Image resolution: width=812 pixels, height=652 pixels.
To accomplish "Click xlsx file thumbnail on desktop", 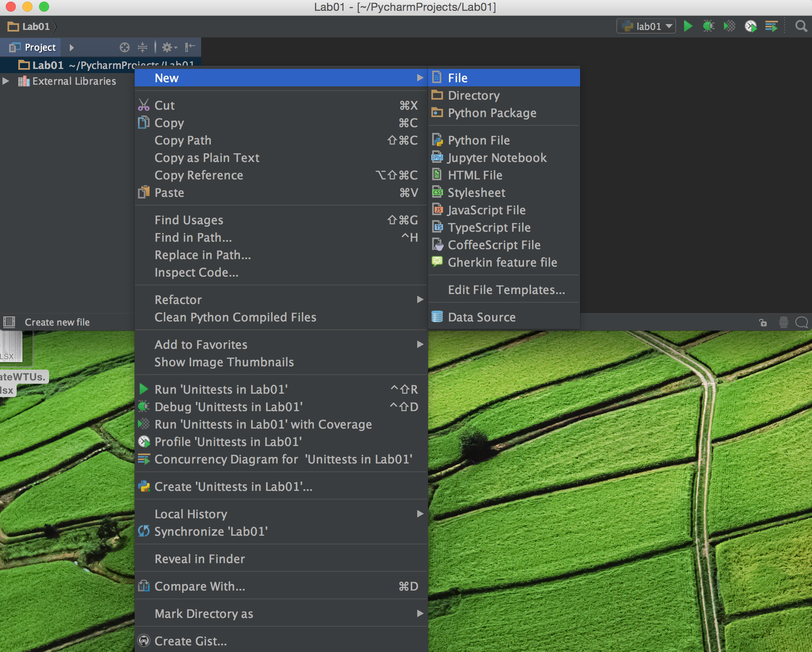I will (11, 347).
